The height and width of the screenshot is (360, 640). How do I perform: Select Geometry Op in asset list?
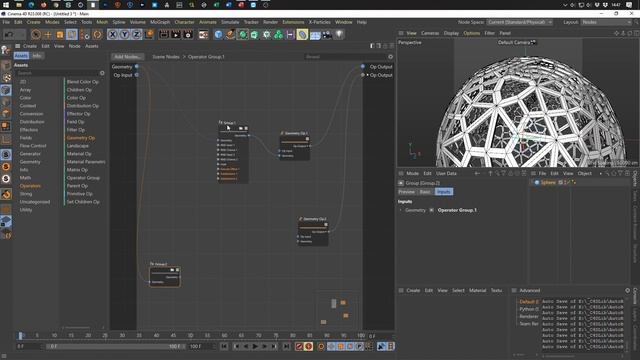[81, 138]
